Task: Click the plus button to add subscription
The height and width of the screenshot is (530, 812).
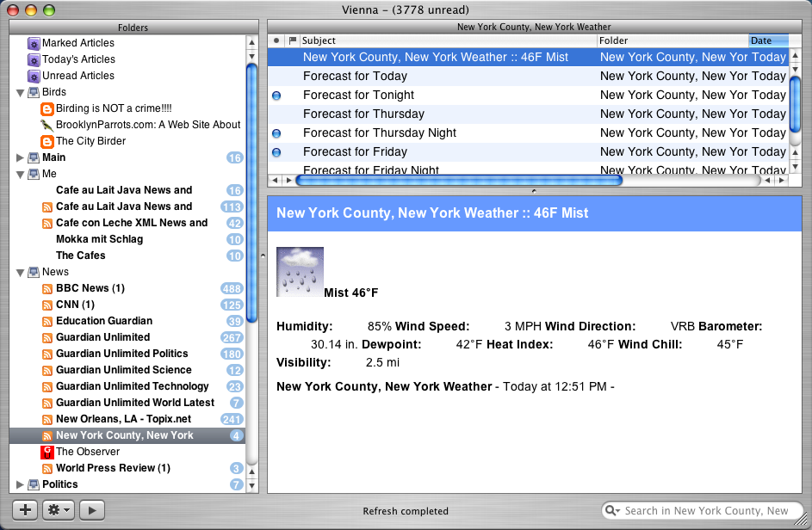Action: pyautogui.click(x=25, y=509)
